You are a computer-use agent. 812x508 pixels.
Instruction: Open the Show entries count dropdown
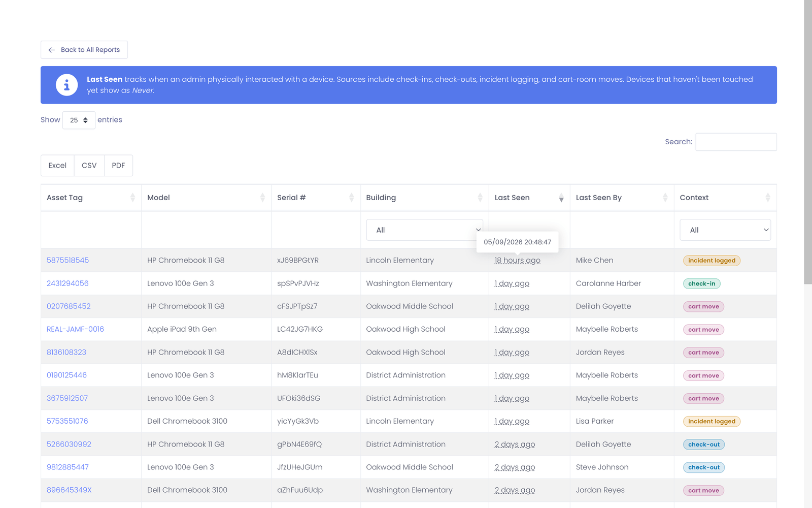pyautogui.click(x=79, y=120)
